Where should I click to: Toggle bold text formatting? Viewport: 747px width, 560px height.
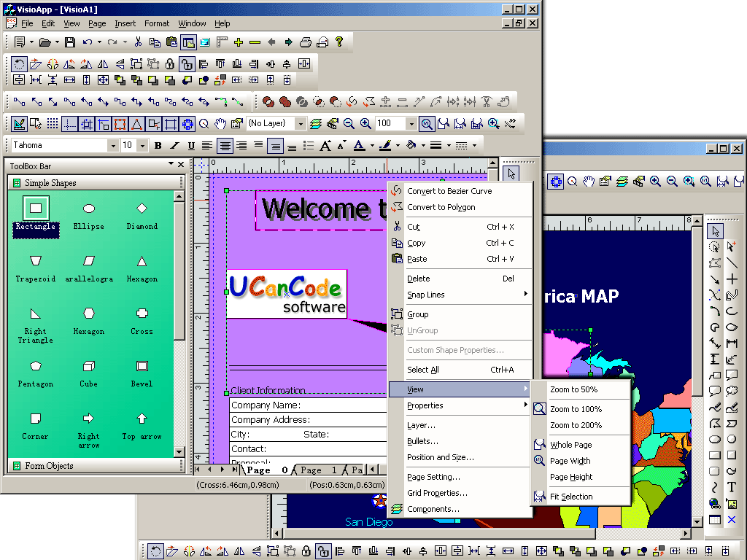click(x=158, y=145)
